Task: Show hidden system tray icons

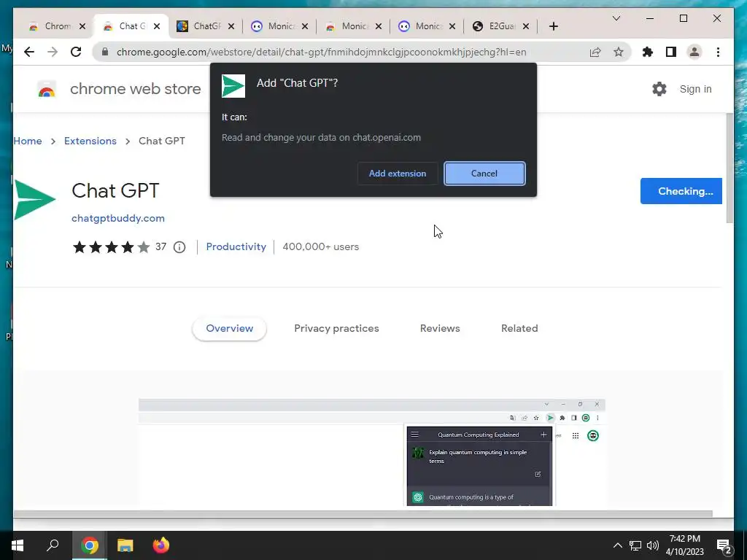Action: pos(617,545)
